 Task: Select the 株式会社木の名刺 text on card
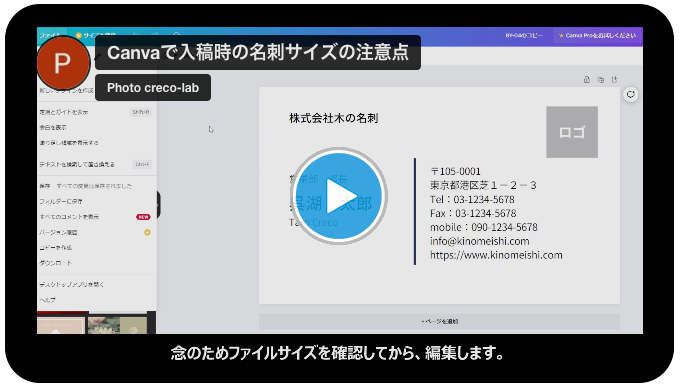click(333, 118)
